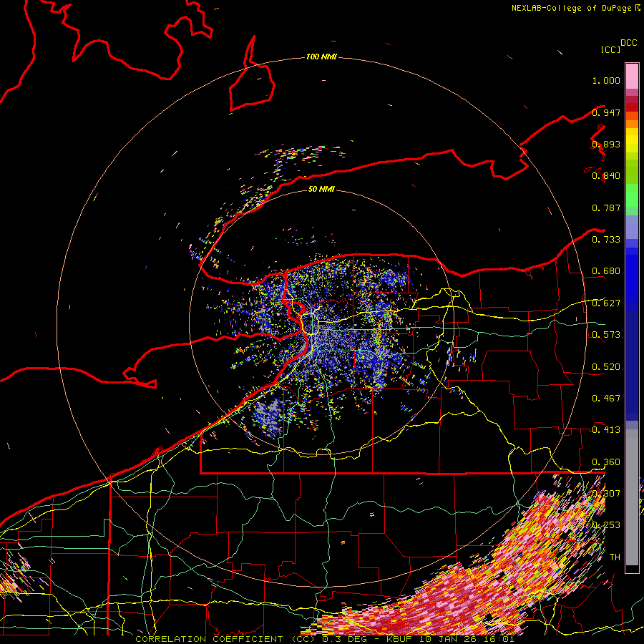The width and height of the screenshot is (644, 644).
Task: Select the 0.573 scale value
Action: tap(606, 335)
